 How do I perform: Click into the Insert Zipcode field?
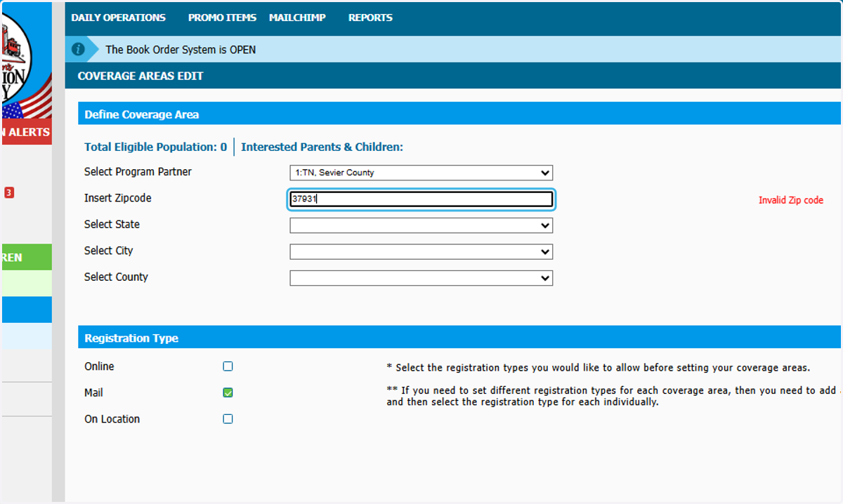pyautogui.click(x=421, y=199)
